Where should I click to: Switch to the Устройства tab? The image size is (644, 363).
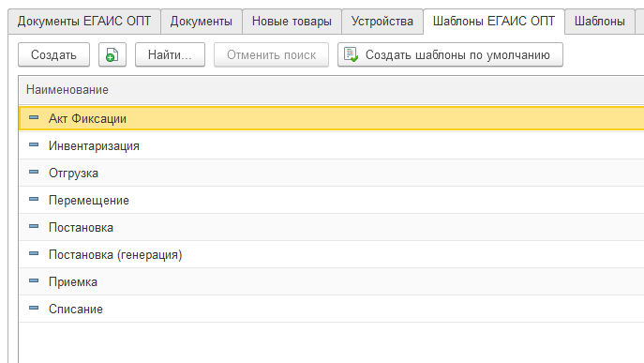pyautogui.click(x=382, y=22)
